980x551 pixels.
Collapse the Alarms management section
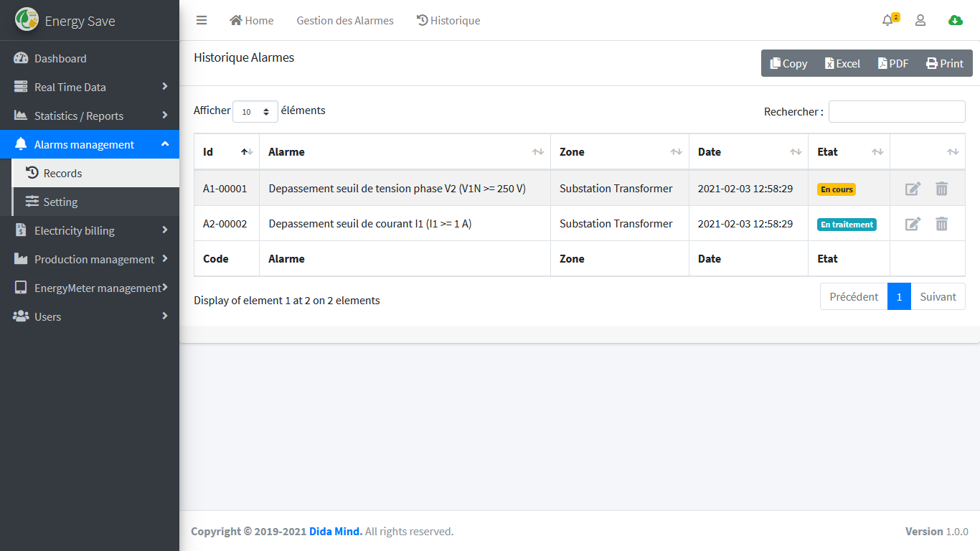coord(90,144)
